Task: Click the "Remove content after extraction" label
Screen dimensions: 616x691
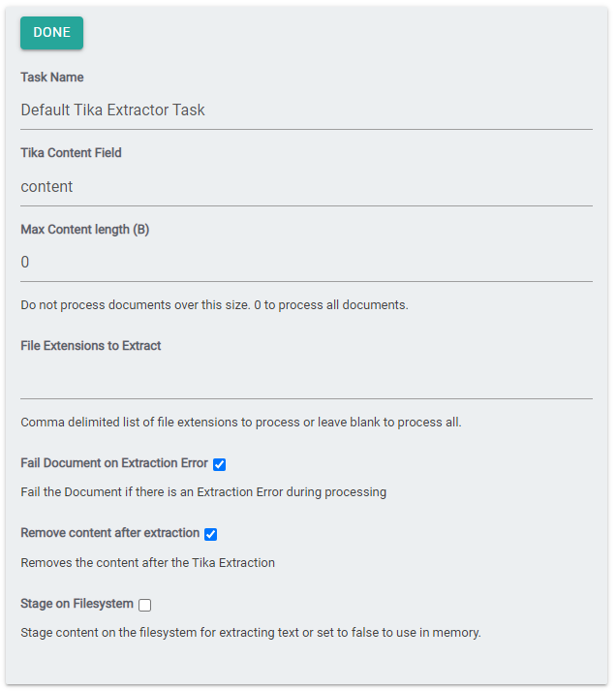Action: (x=110, y=533)
